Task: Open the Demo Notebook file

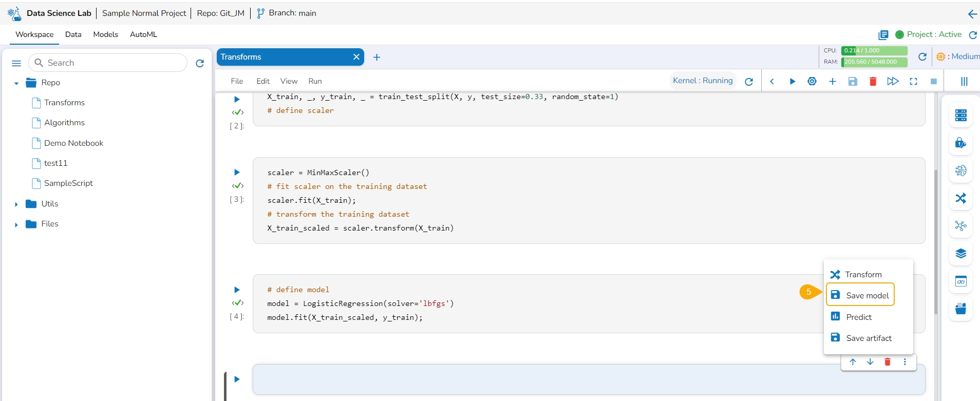Action: [73, 143]
